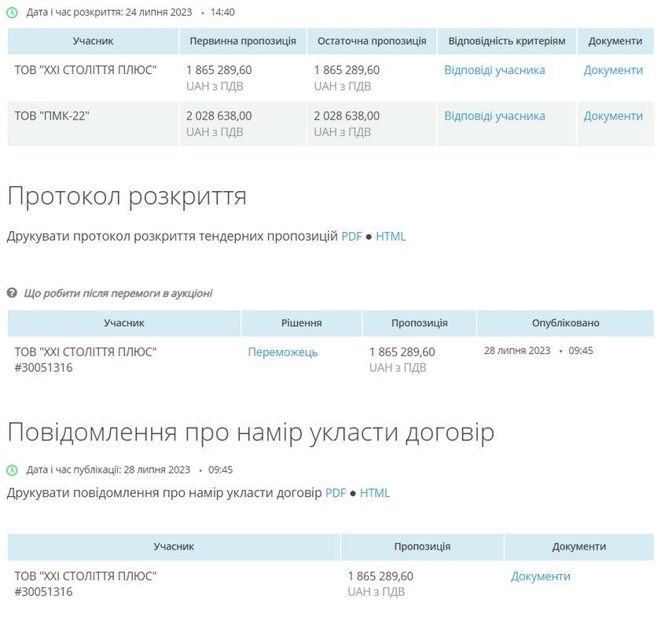Open "Відповіді учасника" for ТОВ "XXI СТОЛІТТЯ ПЛЮС"
Screen dimensions: 672x629
[x=496, y=69]
